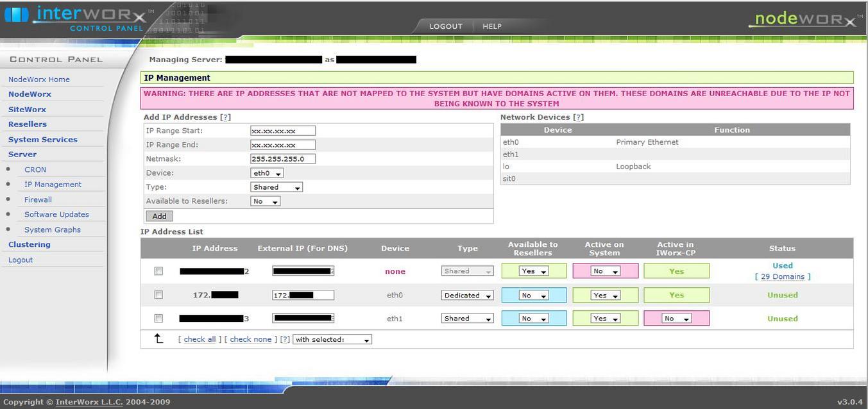Click the Netmask field showing 255.255.255.0

(x=283, y=159)
